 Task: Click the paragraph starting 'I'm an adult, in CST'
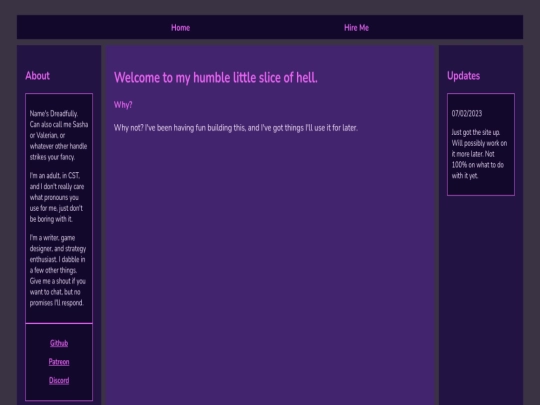[x=57, y=197]
